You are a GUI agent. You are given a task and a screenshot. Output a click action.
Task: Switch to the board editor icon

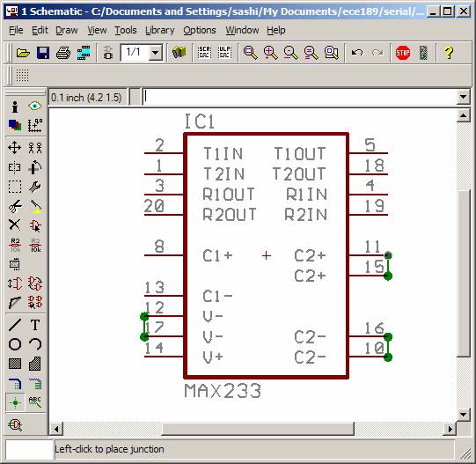point(108,53)
